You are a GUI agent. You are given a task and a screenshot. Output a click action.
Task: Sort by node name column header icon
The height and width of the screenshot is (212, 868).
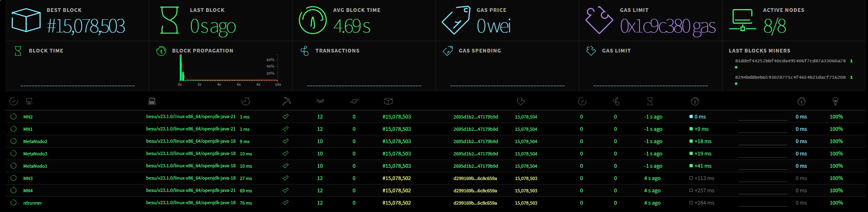[29, 101]
